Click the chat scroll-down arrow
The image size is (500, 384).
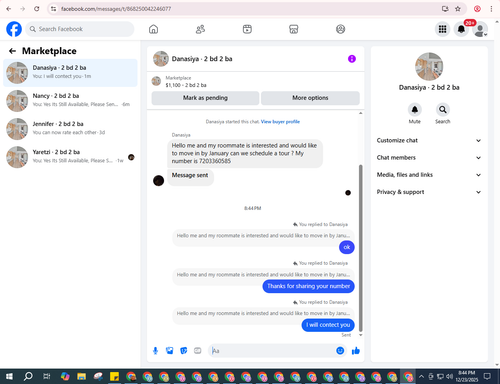coord(360,335)
